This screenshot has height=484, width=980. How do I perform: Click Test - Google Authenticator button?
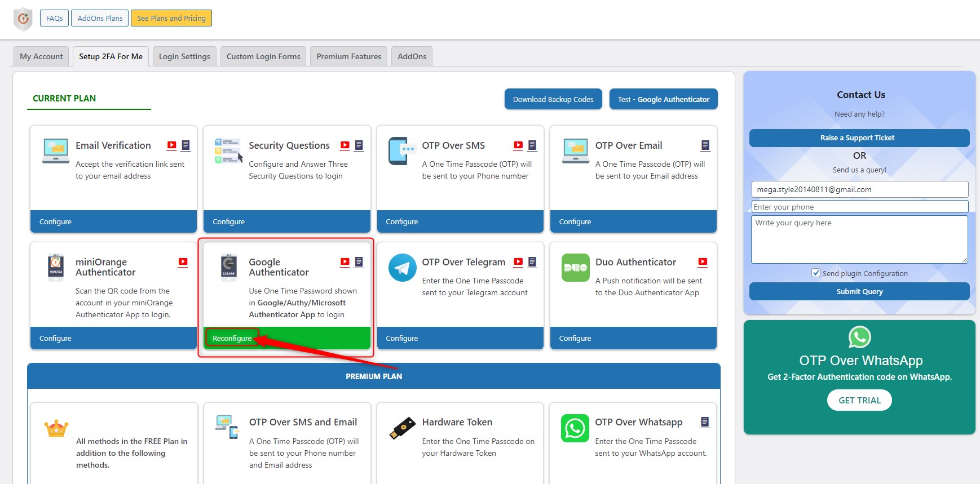[x=664, y=99]
